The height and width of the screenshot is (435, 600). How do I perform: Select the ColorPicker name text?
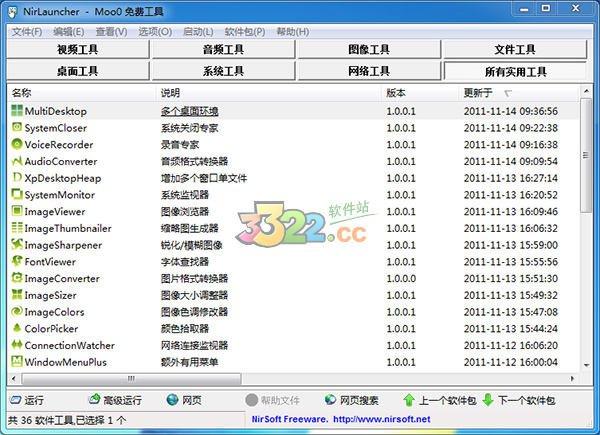click(51, 329)
